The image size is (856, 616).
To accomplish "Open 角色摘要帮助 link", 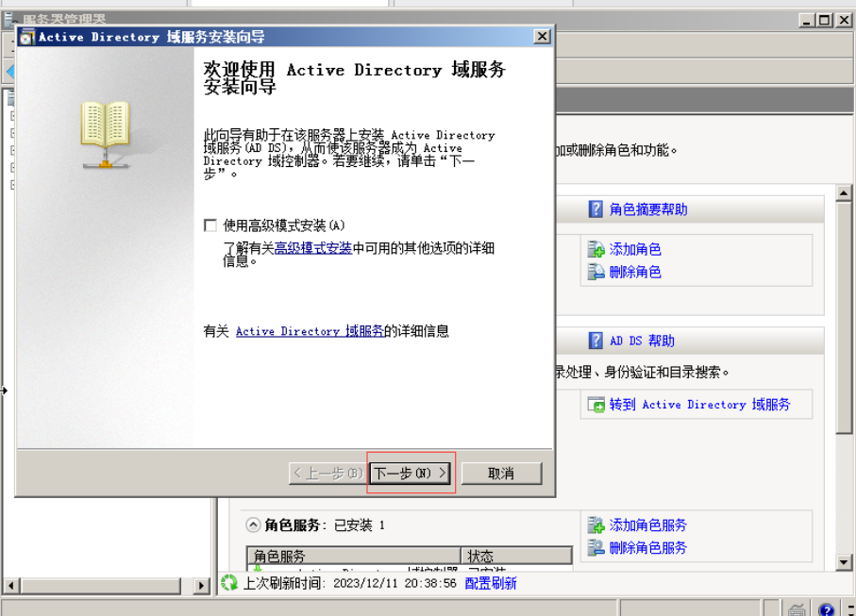I will [648, 209].
